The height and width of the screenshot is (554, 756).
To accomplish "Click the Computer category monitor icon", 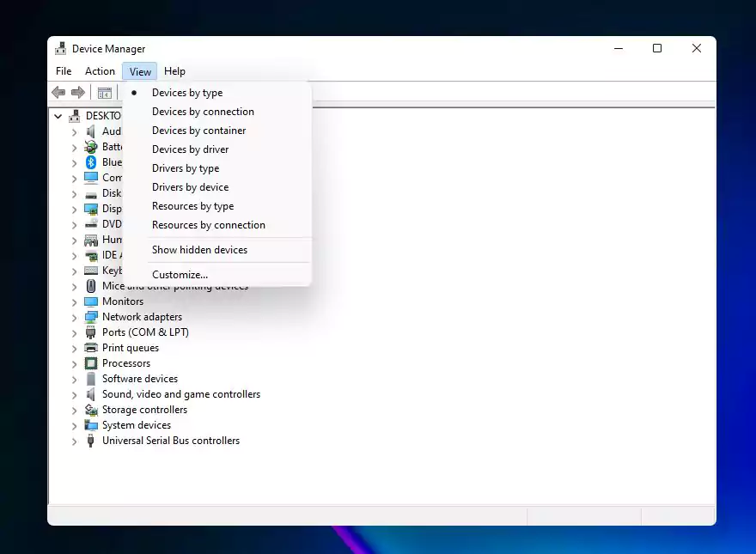I will (91, 178).
